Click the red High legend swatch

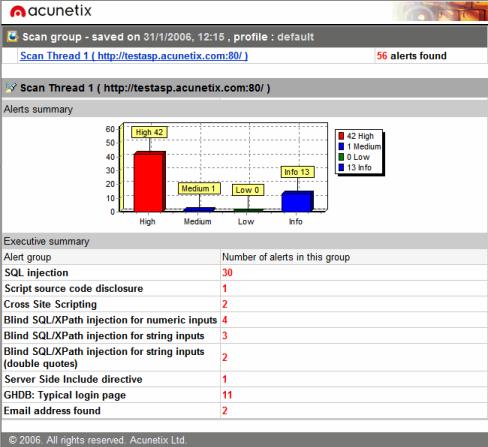coord(341,136)
